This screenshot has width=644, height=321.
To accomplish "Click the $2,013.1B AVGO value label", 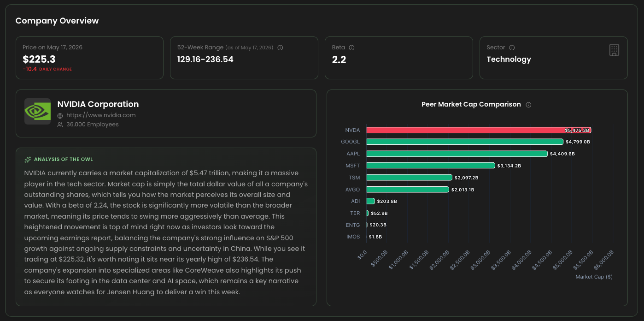I will 463,190.
